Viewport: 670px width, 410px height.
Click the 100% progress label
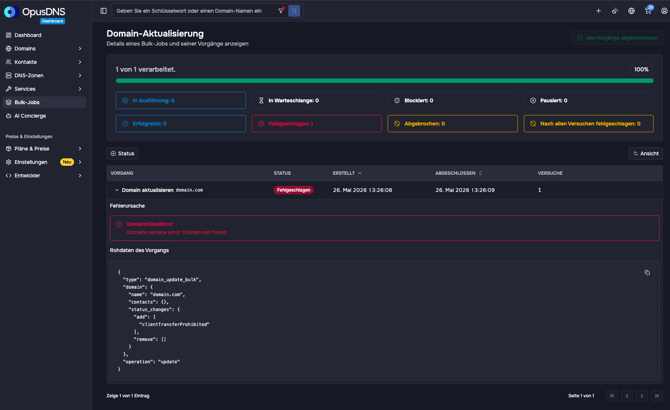pos(641,69)
